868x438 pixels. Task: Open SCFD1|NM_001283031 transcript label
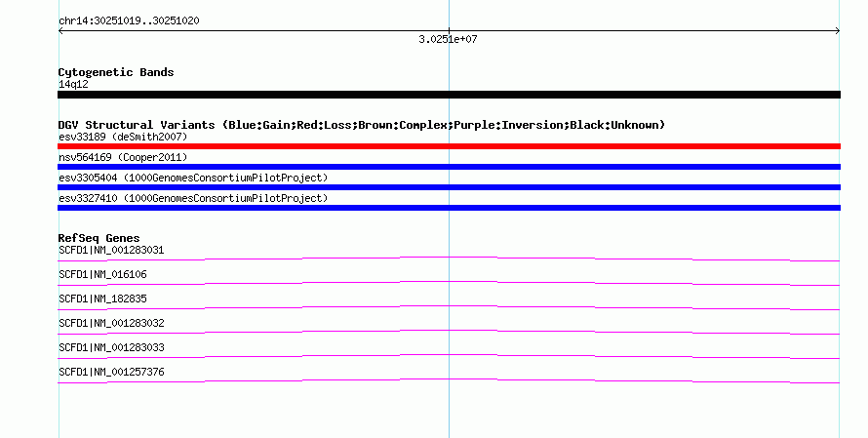(111, 251)
